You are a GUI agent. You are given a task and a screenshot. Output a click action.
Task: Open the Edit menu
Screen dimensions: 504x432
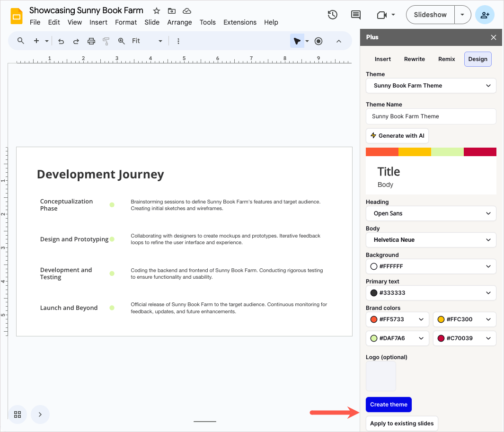(54, 22)
